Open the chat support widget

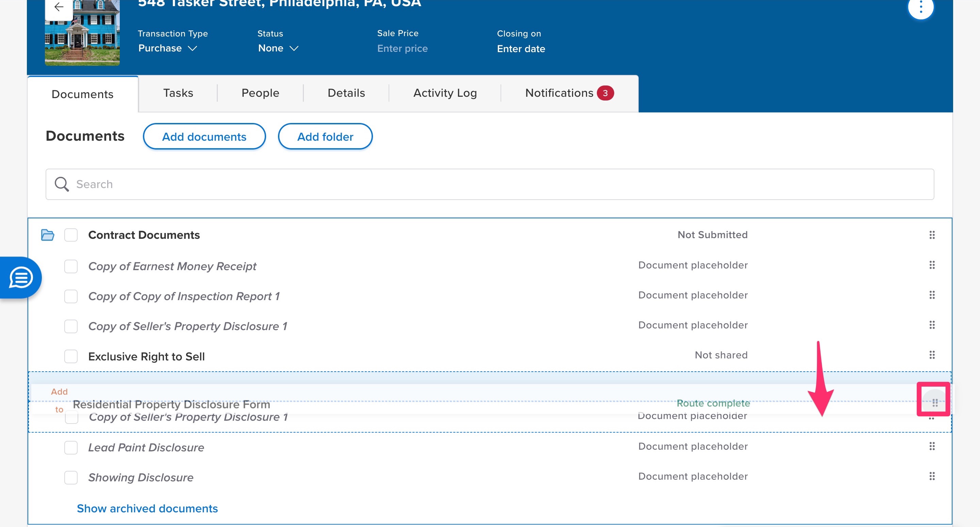tap(21, 278)
